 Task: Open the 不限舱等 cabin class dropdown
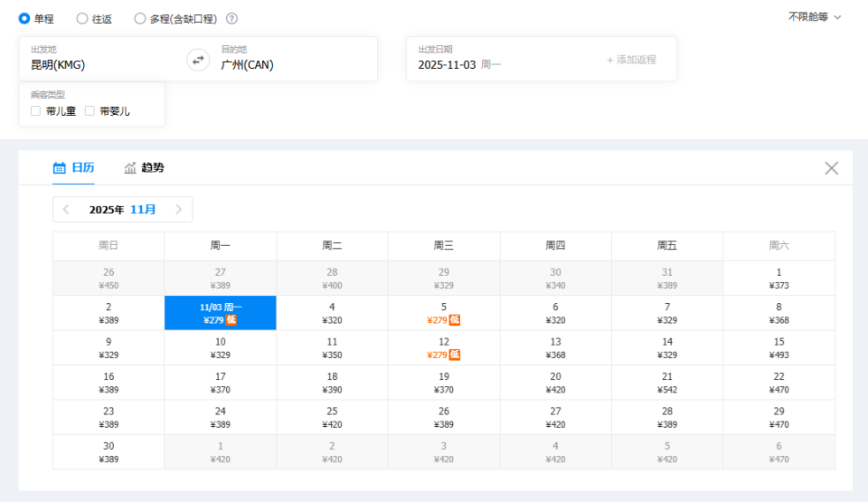click(x=815, y=17)
